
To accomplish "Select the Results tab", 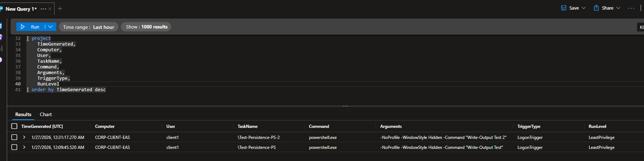I will [x=23, y=114].
